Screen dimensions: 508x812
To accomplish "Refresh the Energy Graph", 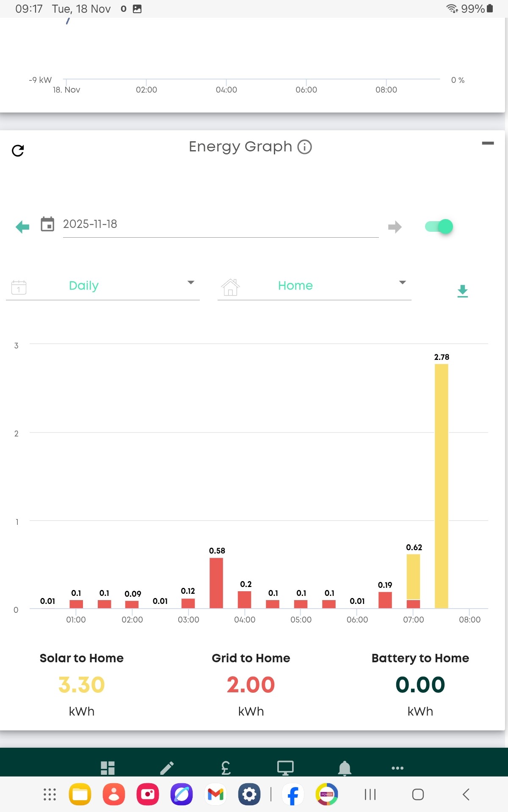I will [18, 151].
